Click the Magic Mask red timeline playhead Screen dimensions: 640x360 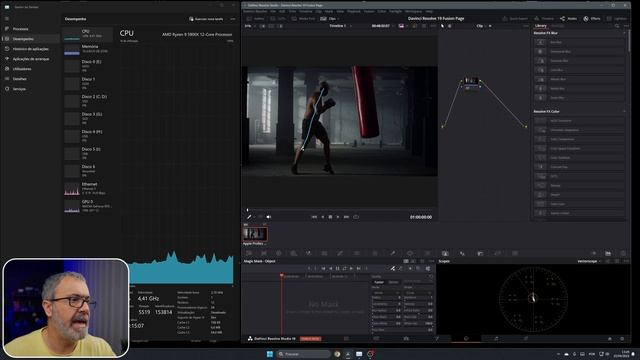tap(281, 276)
